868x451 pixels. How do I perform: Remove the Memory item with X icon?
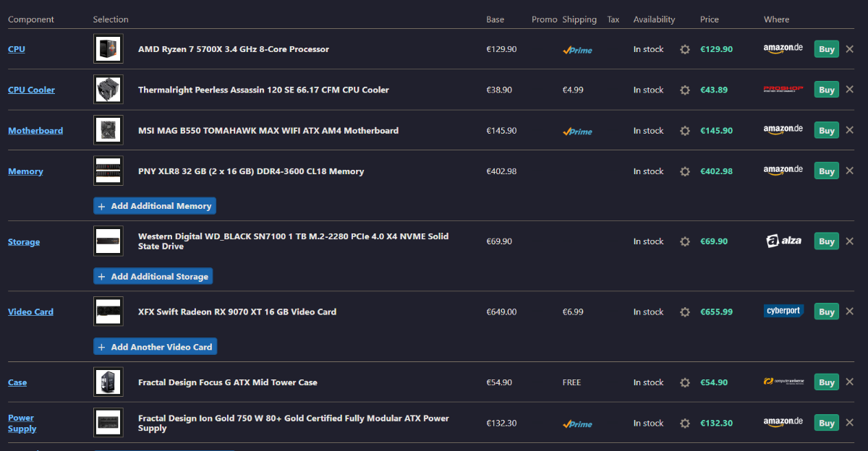click(x=850, y=171)
